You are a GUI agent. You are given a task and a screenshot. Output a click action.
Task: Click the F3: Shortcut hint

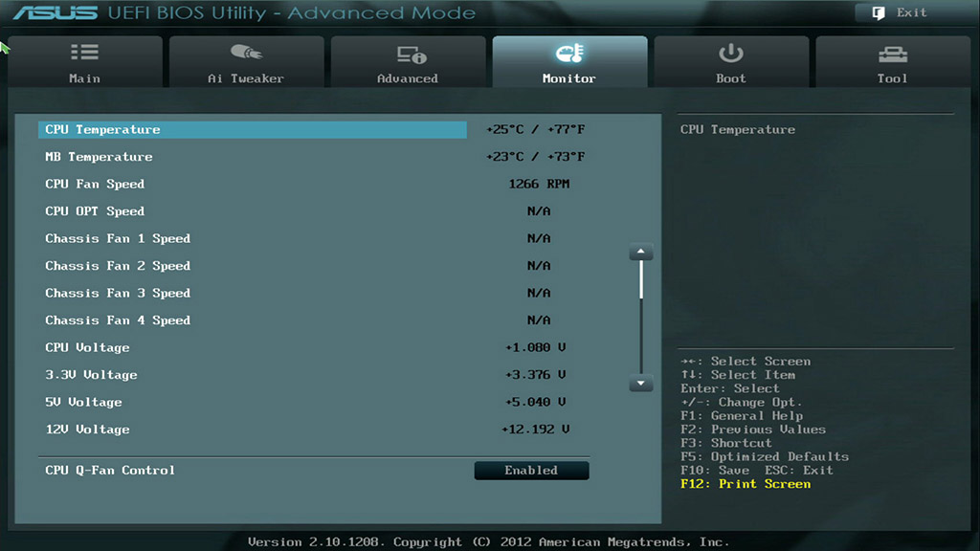(x=726, y=443)
